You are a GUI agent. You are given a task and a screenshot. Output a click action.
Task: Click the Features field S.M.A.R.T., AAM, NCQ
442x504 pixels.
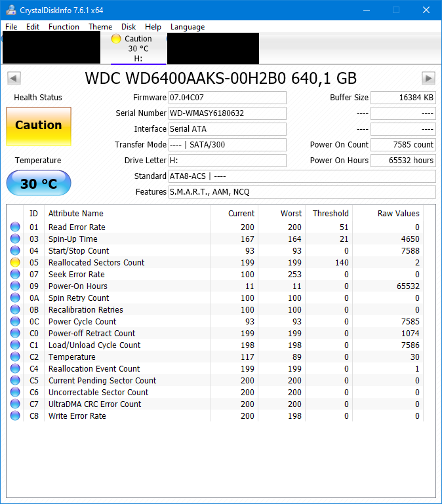pyautogui.click(x=302, y=192)
